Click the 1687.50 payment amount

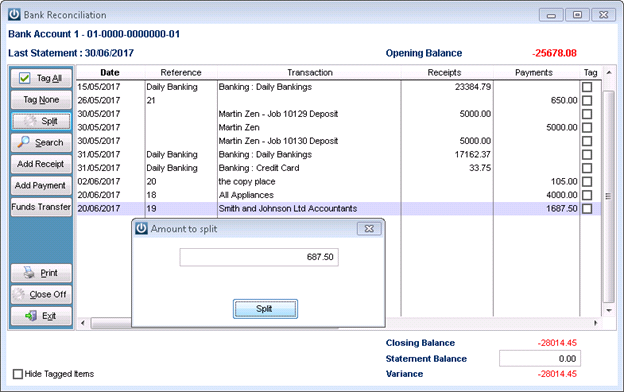[562, 209]
